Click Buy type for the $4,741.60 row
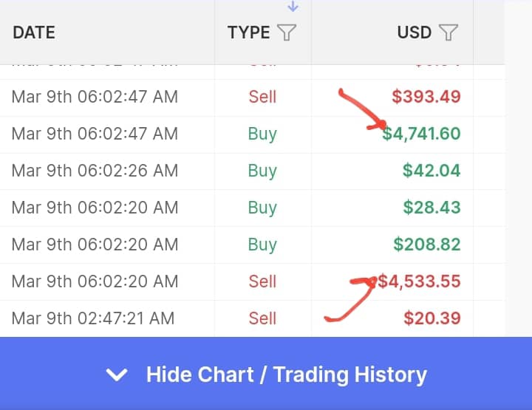Viewport: 532px width, 410px height. tap(262, 134)
